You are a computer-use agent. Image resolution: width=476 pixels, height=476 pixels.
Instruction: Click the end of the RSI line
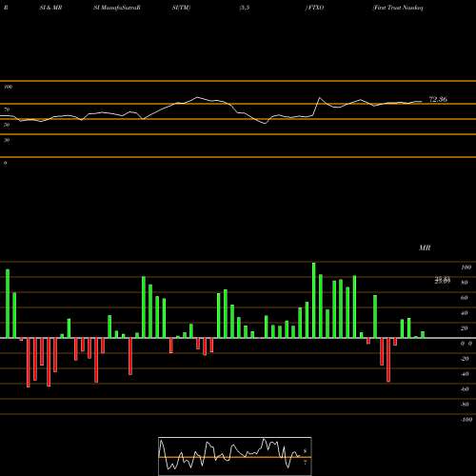(x=422, y=102)
